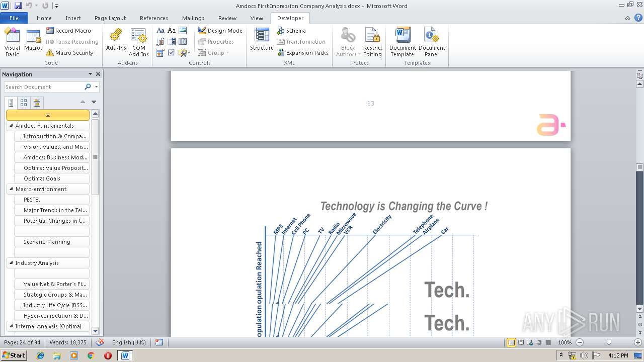The width and height of the screenshot is (644, 362).
Task: Switch to Full Screen Reading view
Action: tap(521, 342)
